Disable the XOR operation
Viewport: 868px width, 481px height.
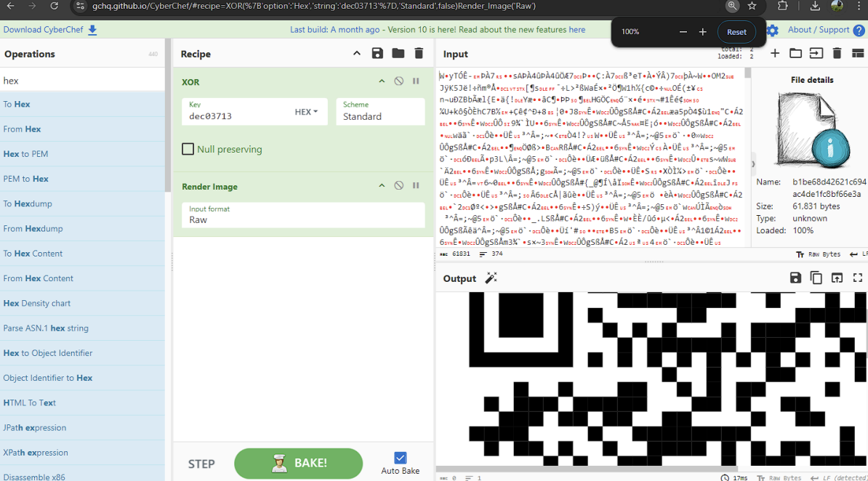point(398,81)
